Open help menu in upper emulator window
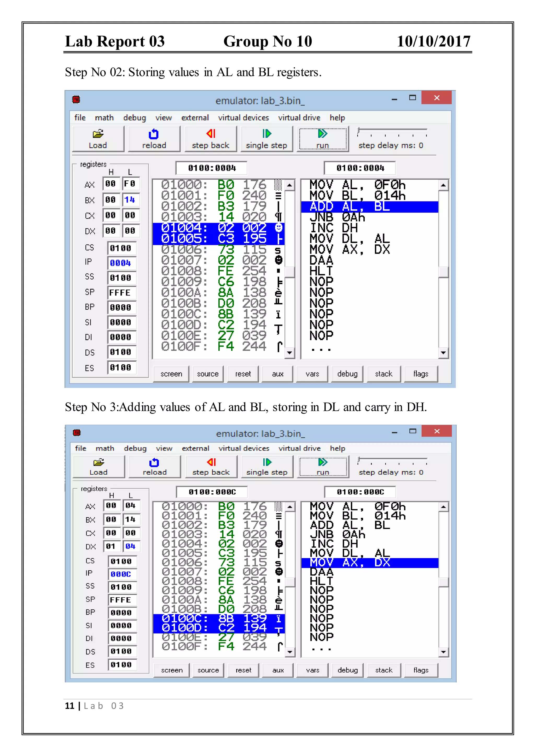 click(x=337, y=117)
